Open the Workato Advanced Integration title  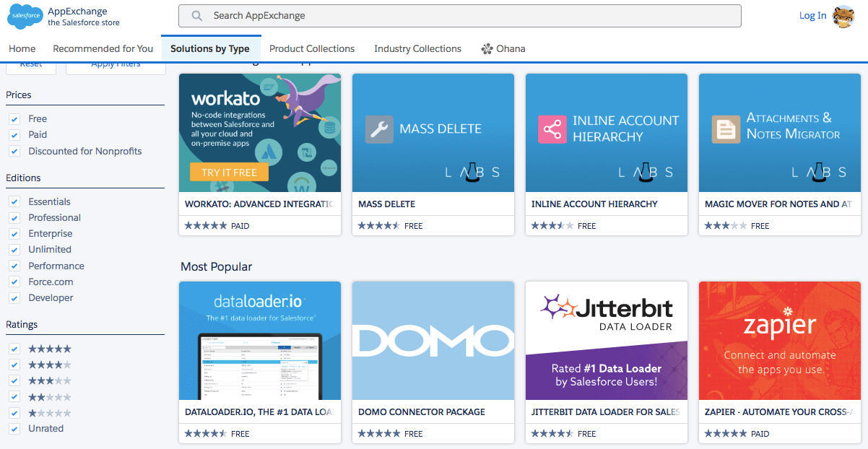point(259,204)
